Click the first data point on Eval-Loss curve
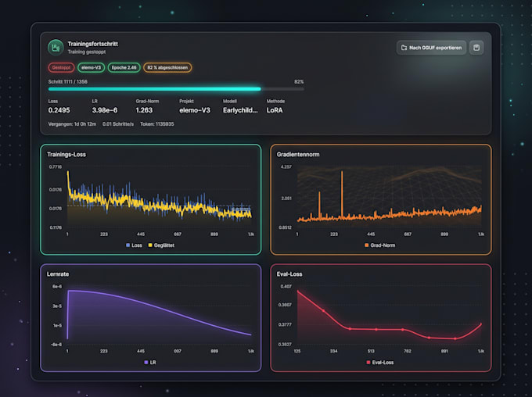The width and height of the screenshot is (532, 397). tap(298, 291)
